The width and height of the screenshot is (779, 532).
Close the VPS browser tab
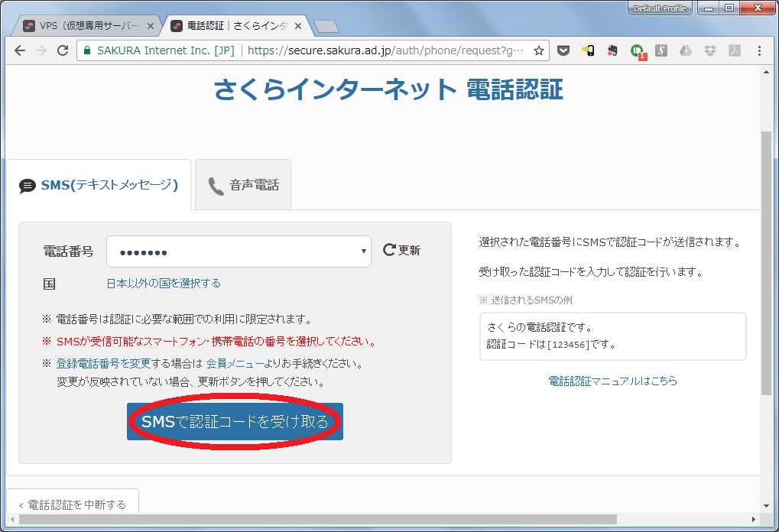(151, 26)
